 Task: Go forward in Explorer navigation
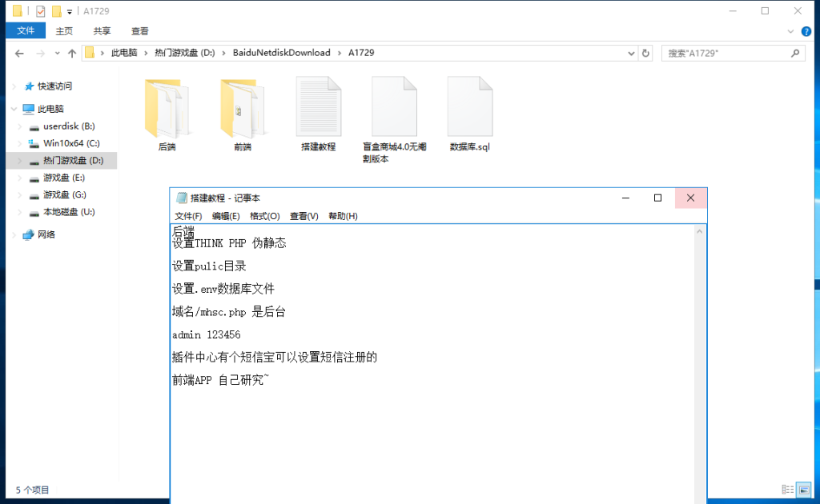tap(40, 54)
